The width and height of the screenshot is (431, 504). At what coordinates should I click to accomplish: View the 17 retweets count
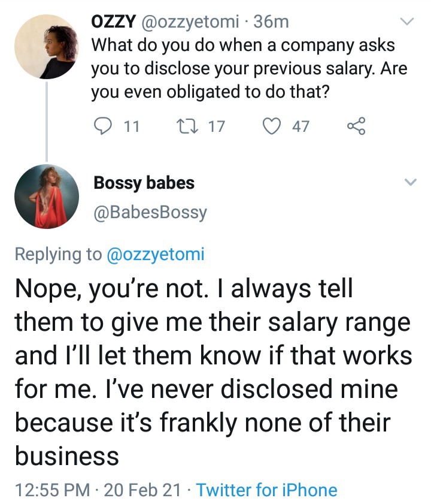coord(217,126)
